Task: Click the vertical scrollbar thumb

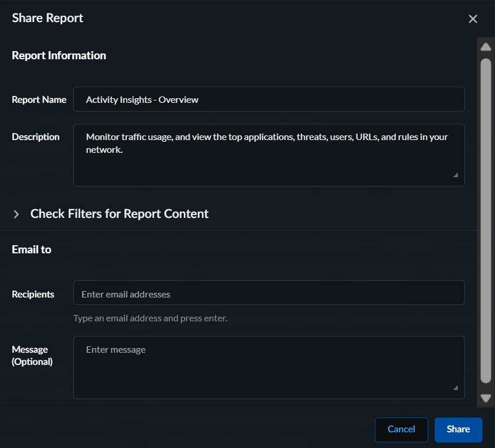Action: pyautogui.click(x=486, y=221)
